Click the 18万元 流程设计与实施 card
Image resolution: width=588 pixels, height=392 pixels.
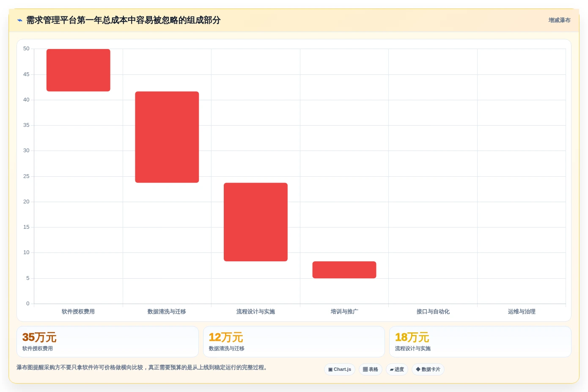coord(480,342)
